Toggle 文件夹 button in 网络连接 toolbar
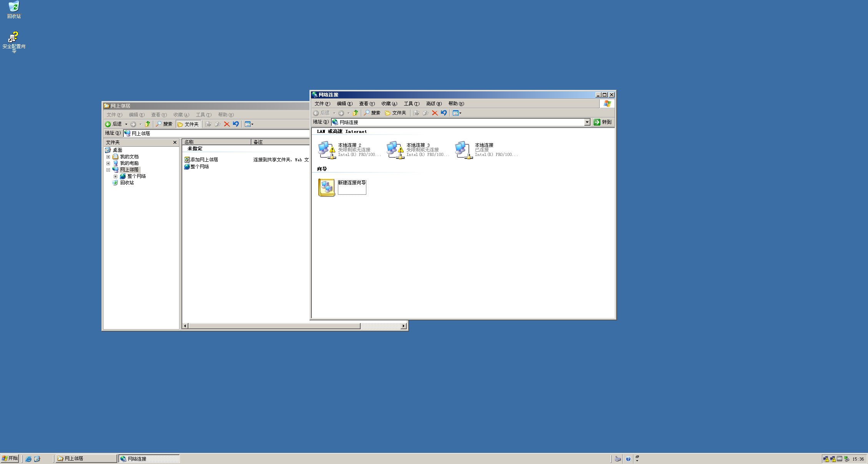868x464 pixels. [396, 113]
